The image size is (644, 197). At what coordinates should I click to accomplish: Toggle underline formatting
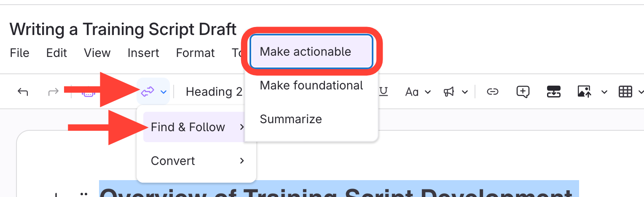point(383,92)
